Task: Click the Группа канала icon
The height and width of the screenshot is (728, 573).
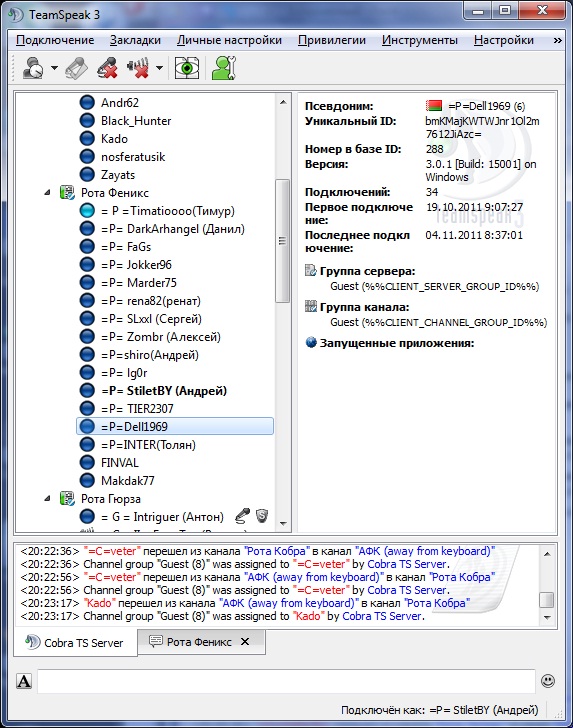Action: point(311,306)
